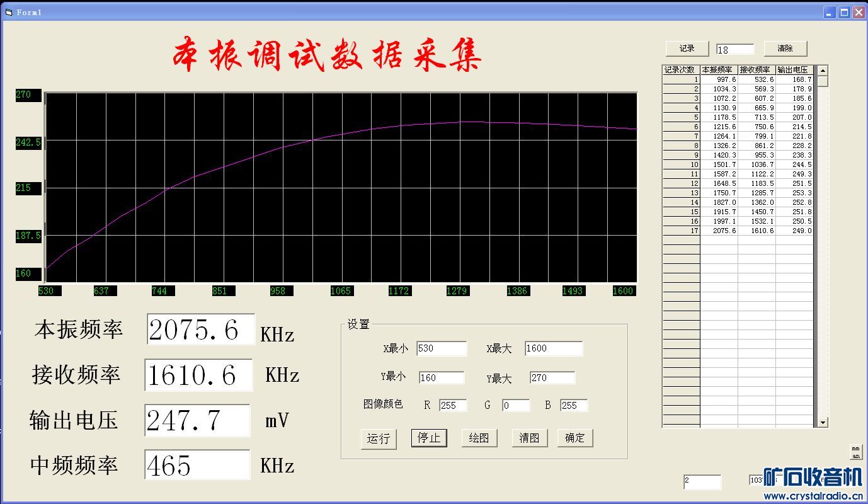Image resolution: width=868 pixels, height=504 pixels.
Task: Select table cell 1034.3 in row 2
Action: [719, 89]
